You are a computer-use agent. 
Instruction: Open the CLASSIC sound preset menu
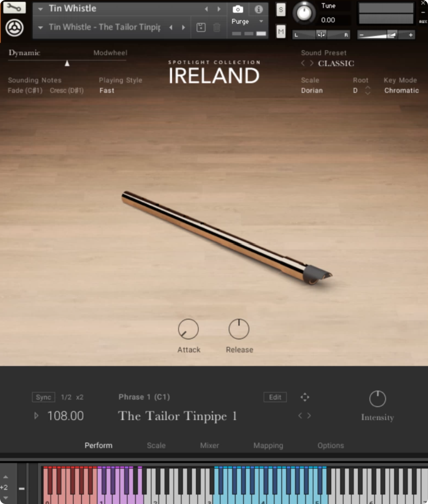336,63
